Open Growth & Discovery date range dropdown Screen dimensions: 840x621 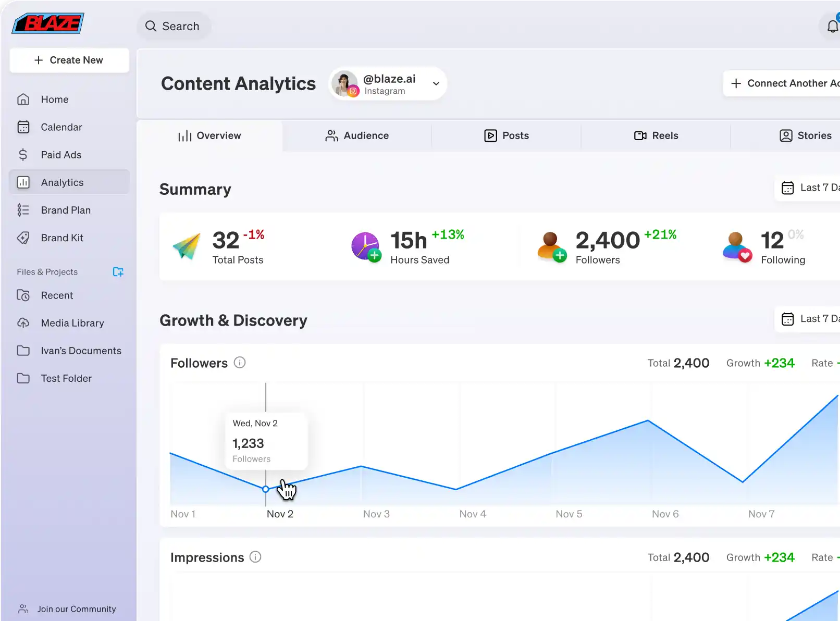tap(808, 319)
